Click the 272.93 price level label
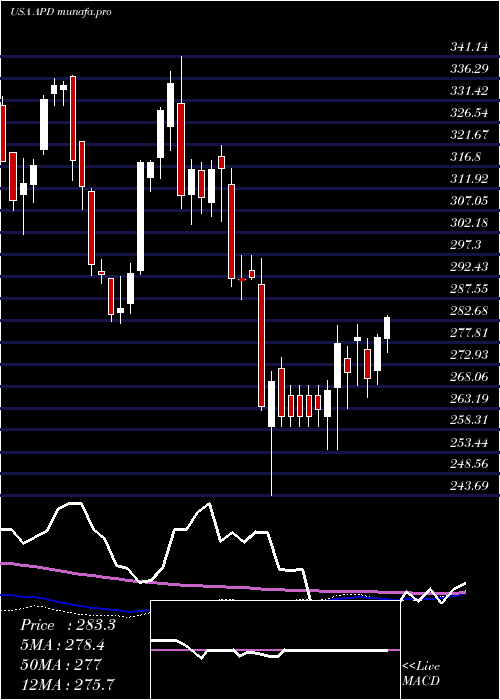Image resolution: width=500 pixels, height=700 pixels. [x=469, y=354]
